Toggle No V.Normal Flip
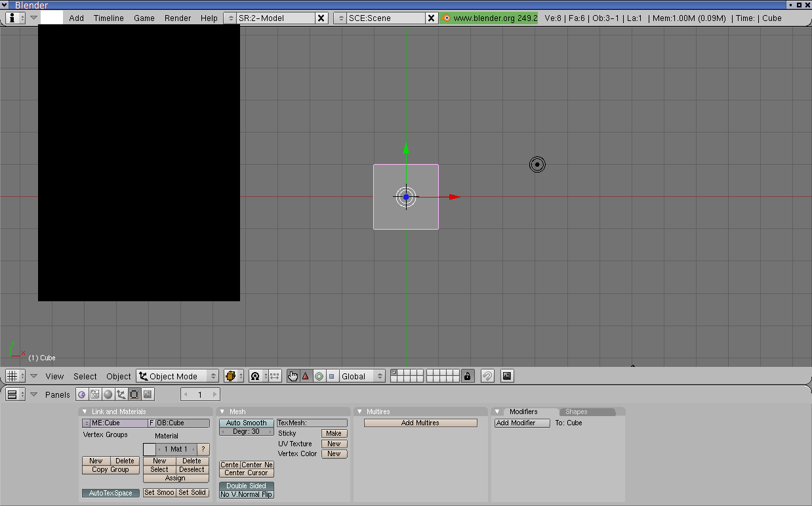Screen dimensions: 812x506 [247, 494]
